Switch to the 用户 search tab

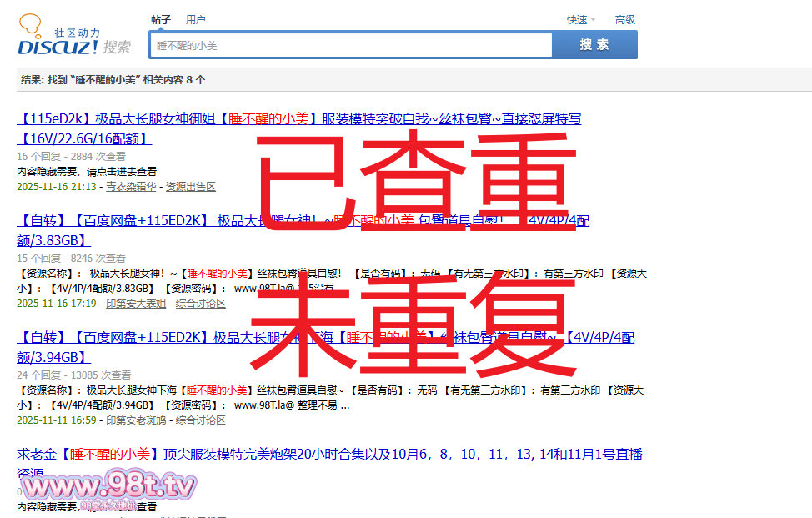[x=196, y=19]
